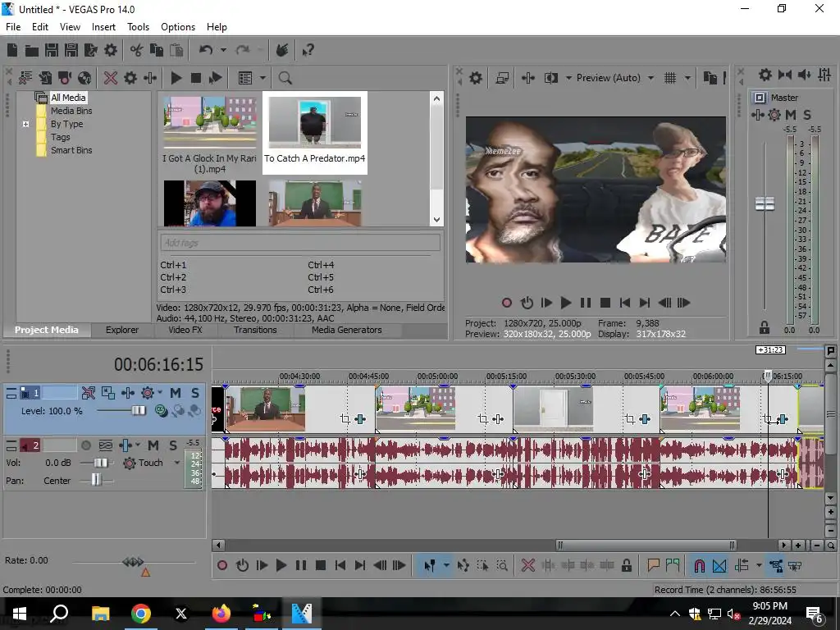Open video preview properties gear
This screenshot has width=840, height=630.
476,78
